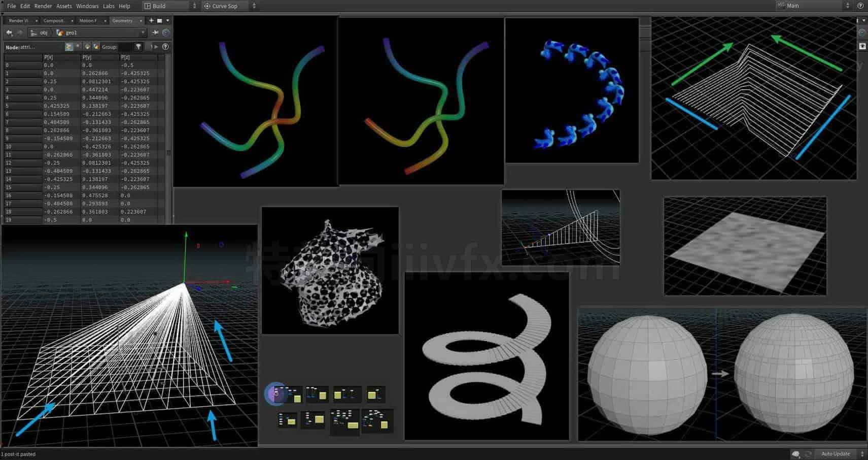
Task: Click the spiral staircase image
Action: [487, 356]
